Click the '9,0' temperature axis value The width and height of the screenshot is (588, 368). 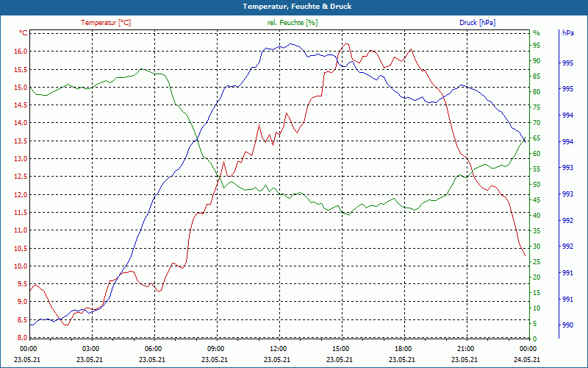(x=22, y=302)
